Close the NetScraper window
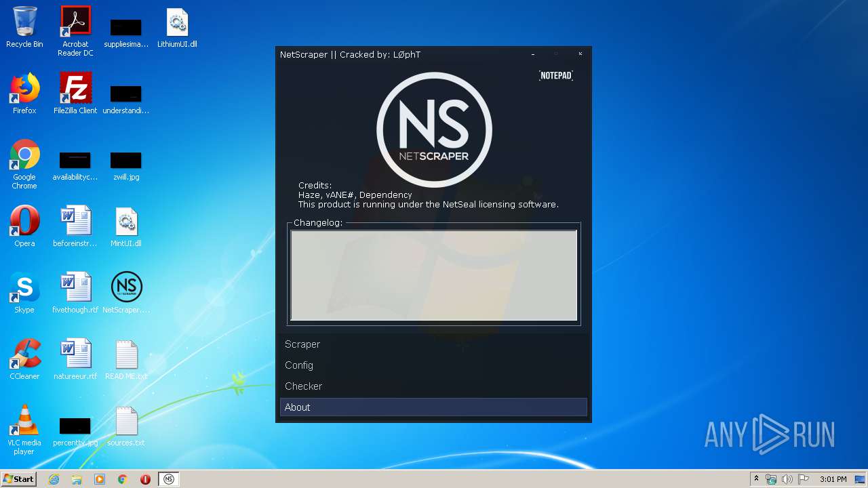 click(x=580, y=54)
